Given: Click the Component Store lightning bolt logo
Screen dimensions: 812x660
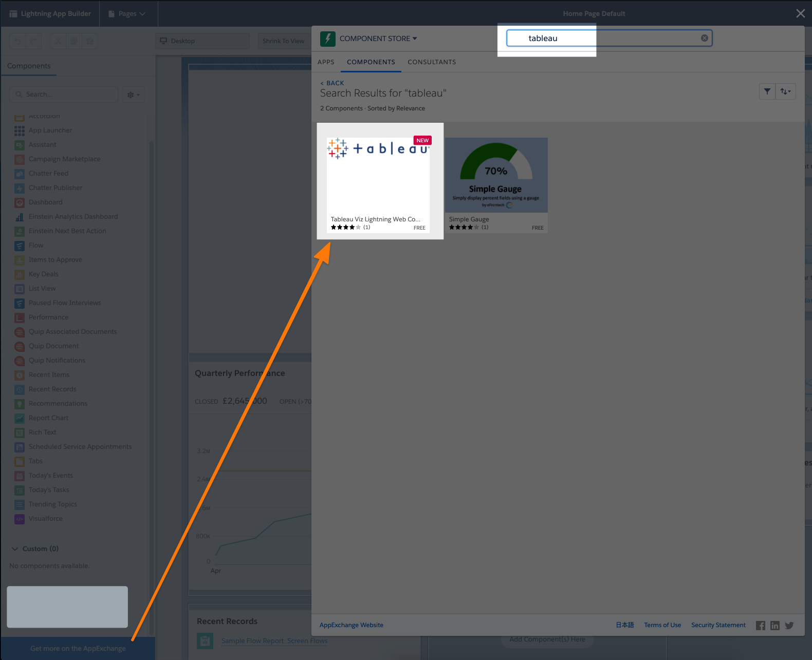Looking at the screenshot, I should click(x=328, y=39).
